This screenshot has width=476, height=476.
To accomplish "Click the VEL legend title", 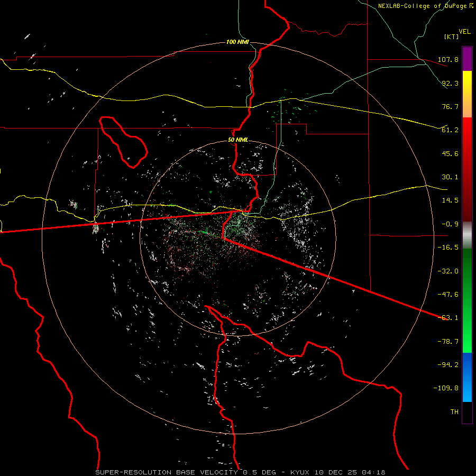I will coord(464,32).
